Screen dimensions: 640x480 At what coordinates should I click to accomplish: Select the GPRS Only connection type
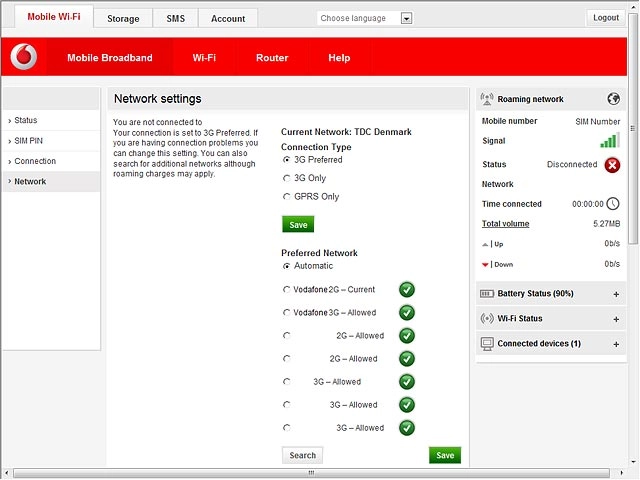287,197
